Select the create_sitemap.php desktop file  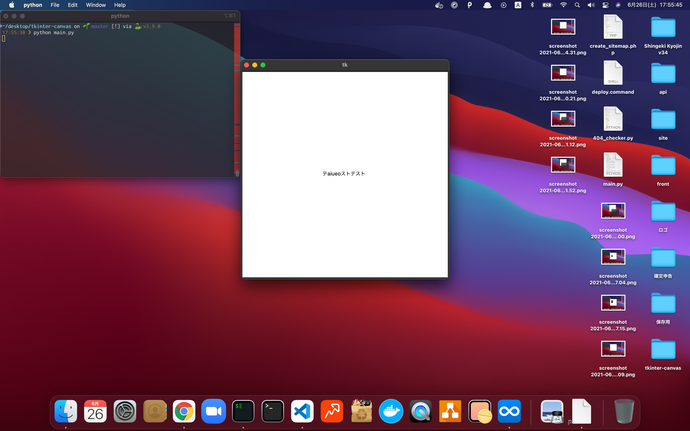(x=613, y=34)
